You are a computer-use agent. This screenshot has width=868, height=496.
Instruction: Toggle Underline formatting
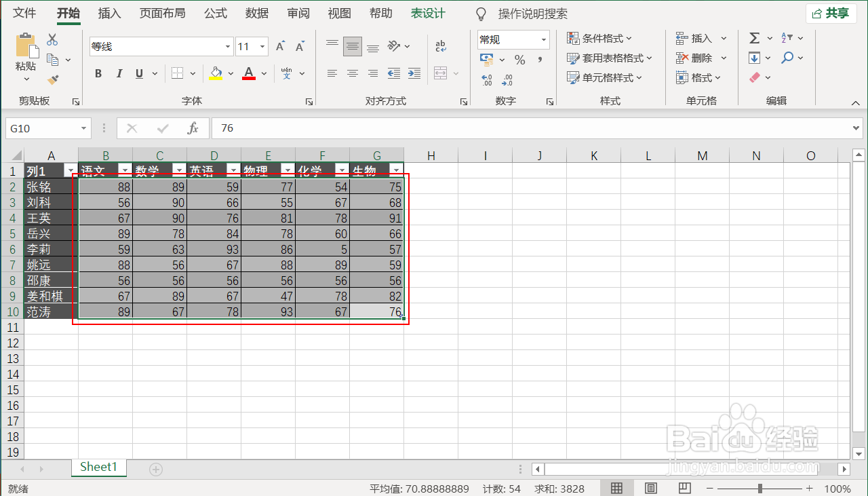[x=139, y=74]
